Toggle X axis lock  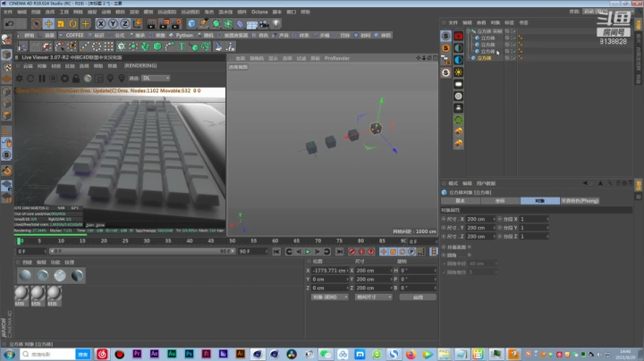tap(100, 24)
